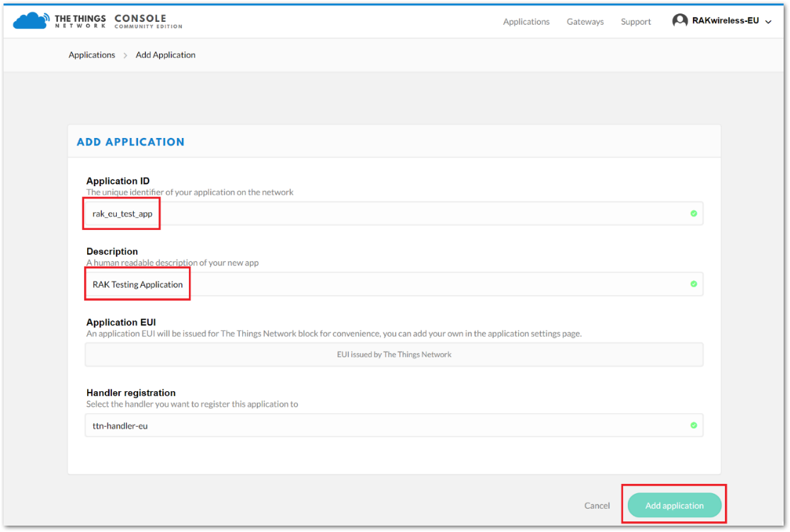Viewport: 790px width, 532px height.
Task: Open Gateways in the top navigation
Action: pos(585,22)
